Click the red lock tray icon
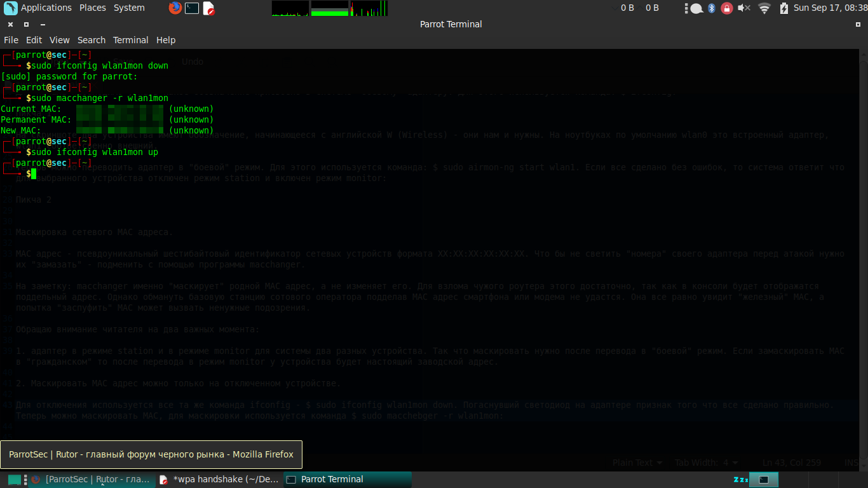The image size is (868, 488). tap(727, 8)
